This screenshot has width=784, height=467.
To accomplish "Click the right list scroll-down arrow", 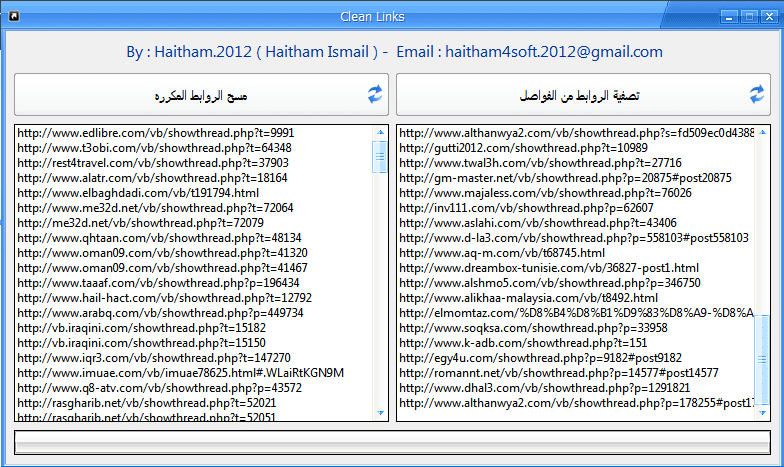I will coord(762,413).
